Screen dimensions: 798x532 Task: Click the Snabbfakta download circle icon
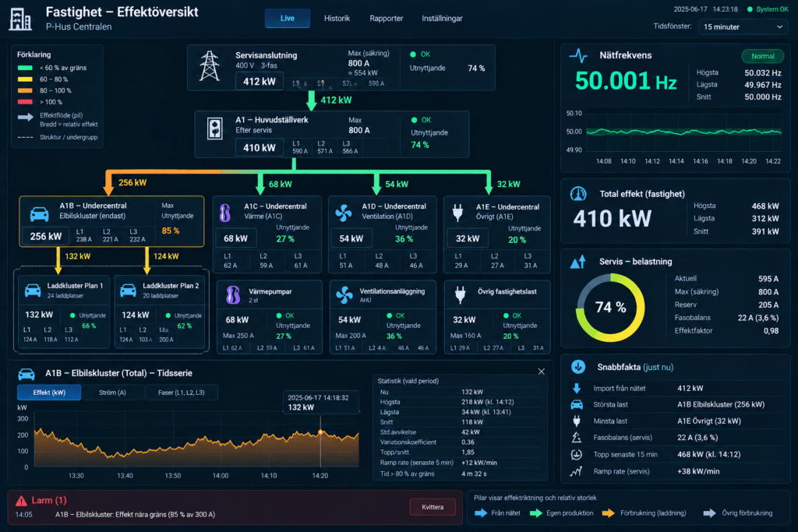click(x=578, y=367)
